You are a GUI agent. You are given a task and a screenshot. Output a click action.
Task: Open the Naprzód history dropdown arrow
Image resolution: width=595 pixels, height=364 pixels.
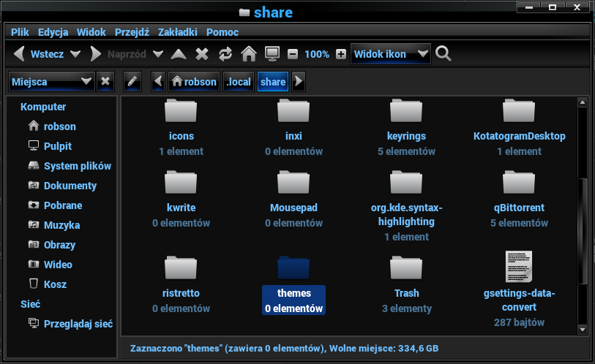point(158,54)
